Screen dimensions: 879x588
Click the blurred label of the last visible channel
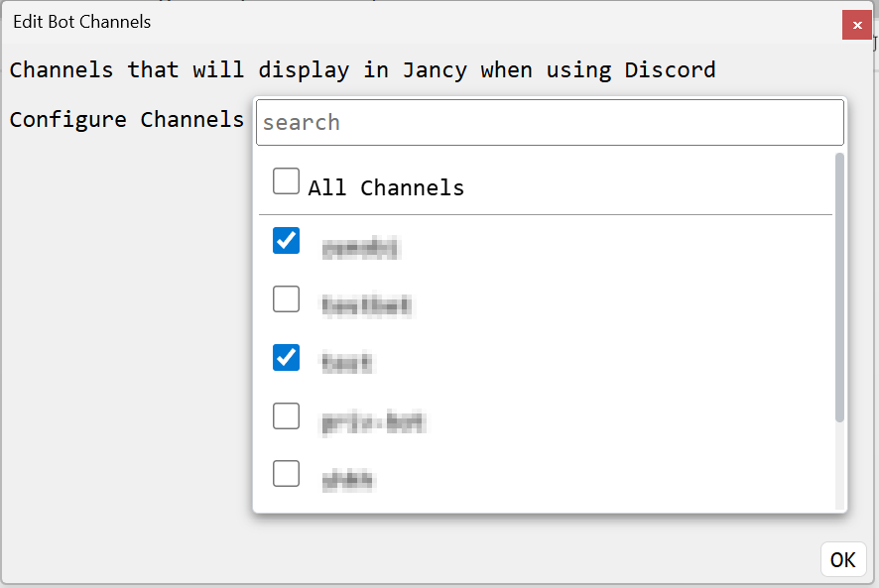pyautogui.click(x=347, y=480)
